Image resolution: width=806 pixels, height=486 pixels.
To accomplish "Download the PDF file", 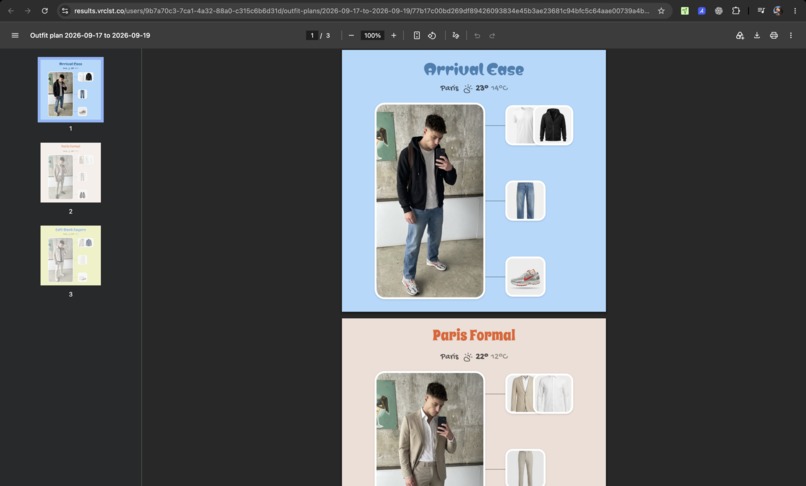I will point(757,35).
